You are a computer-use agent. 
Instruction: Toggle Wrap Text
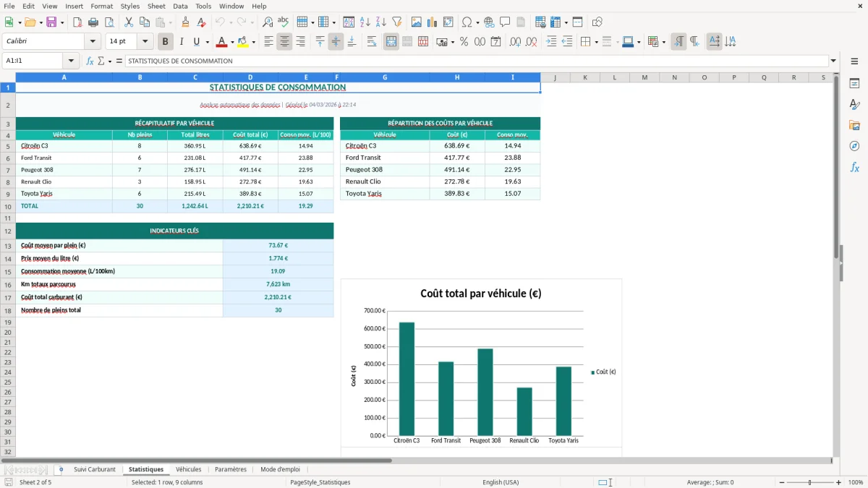coord(372,42)
